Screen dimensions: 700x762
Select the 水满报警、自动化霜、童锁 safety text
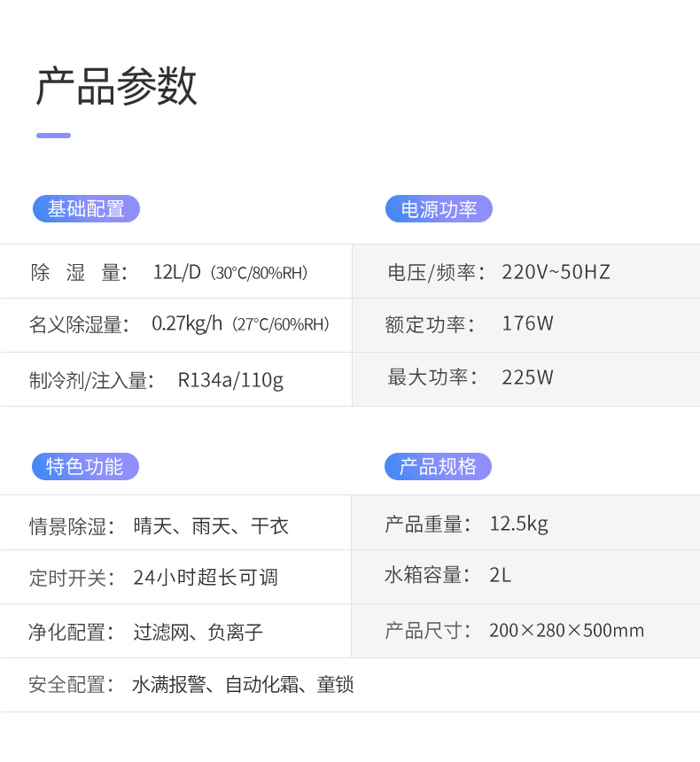tap(243, 685)
